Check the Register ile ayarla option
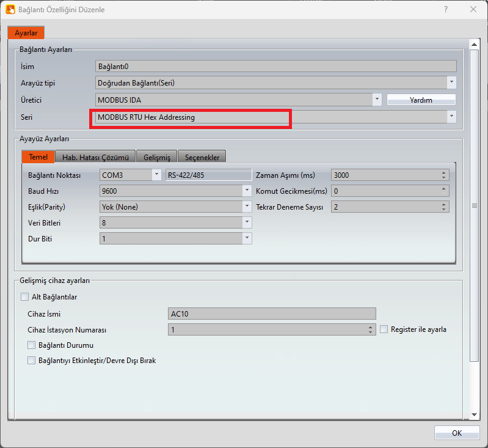The height and width of the screenshot is (448, 488). 384,329
